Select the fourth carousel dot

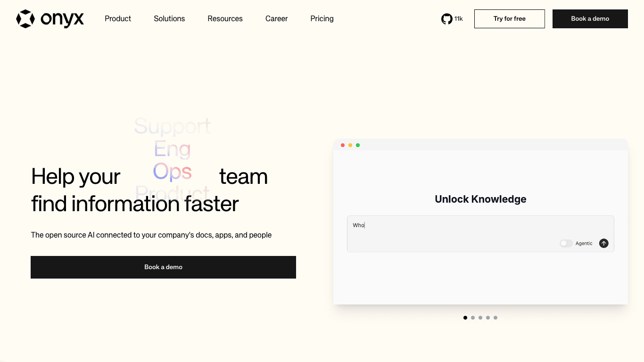coord(488,318)
